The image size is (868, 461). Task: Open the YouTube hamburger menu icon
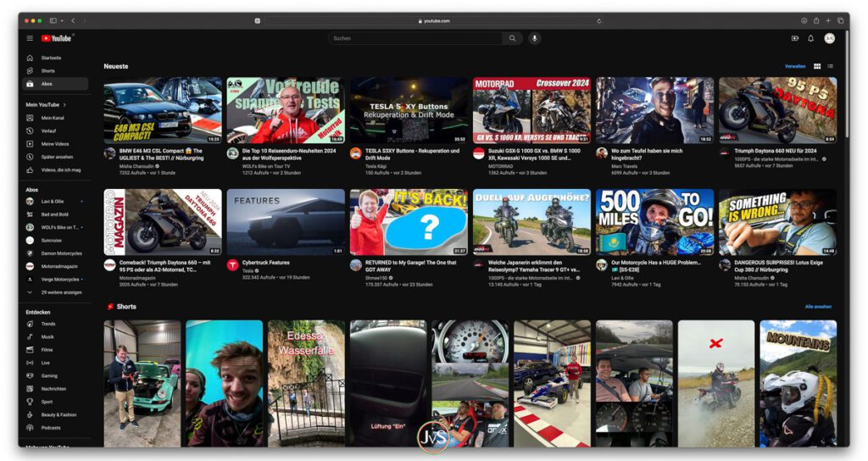tap(30, 38)
